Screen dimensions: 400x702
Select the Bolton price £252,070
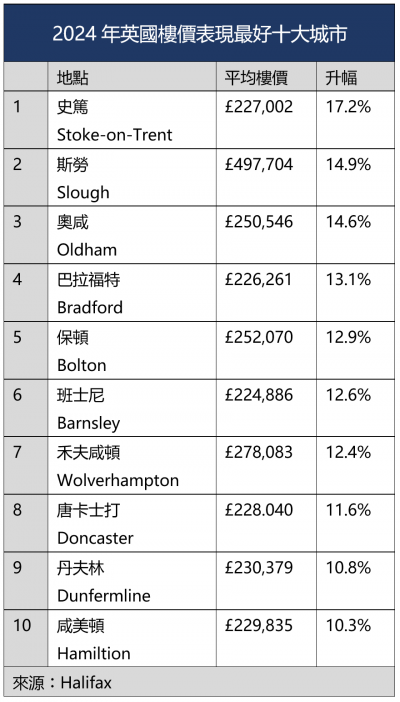[259, 337]
